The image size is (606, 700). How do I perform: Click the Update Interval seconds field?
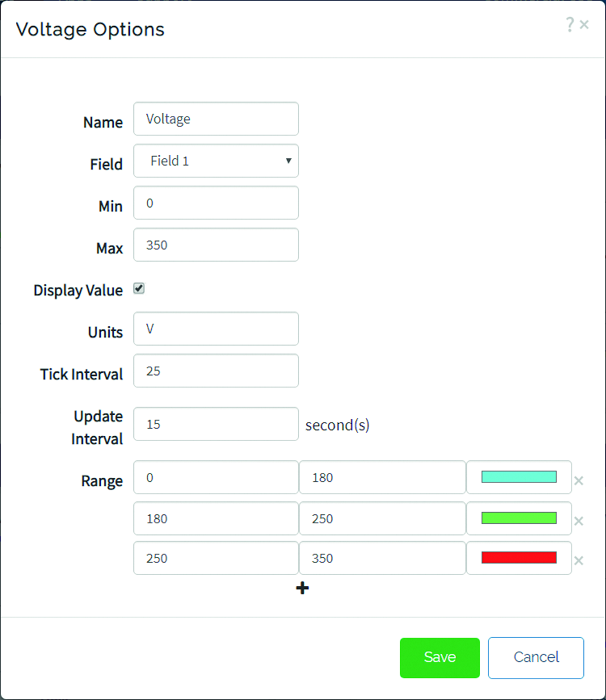216,424
